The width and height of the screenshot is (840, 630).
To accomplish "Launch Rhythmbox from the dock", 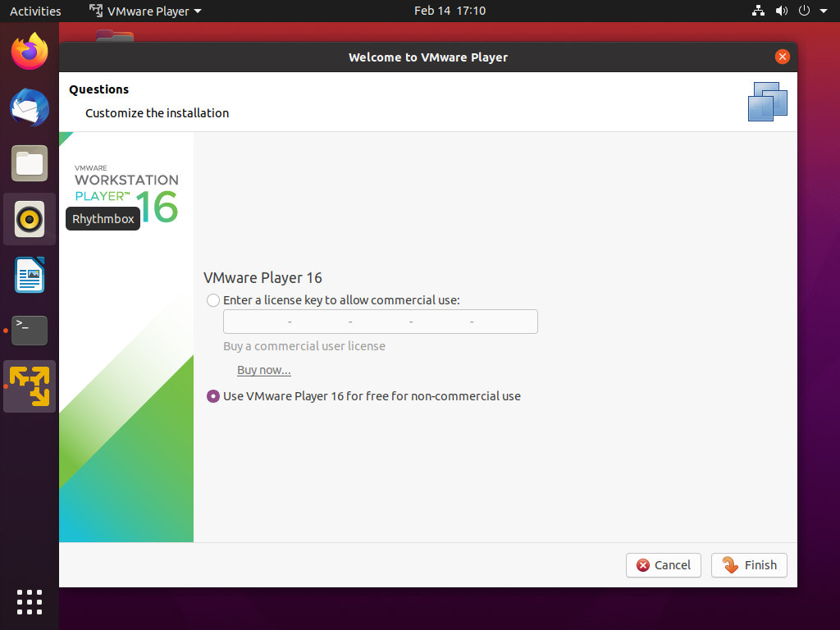I will pos(30,219).
